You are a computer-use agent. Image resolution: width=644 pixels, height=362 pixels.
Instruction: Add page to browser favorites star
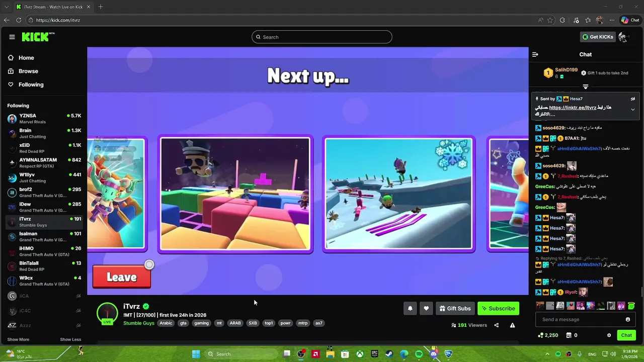click(x=550, y=20)
